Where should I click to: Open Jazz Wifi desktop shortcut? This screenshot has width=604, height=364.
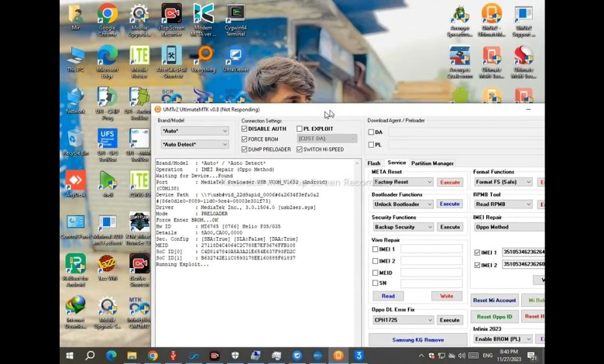point(108,267)
